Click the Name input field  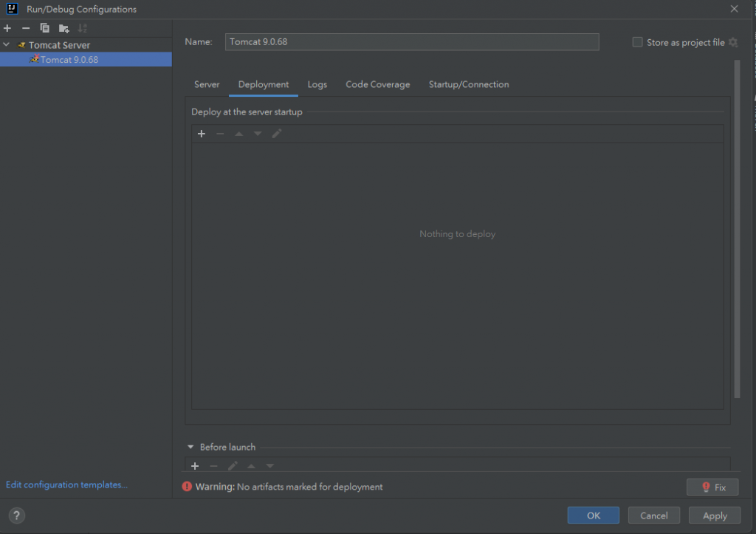[x=412, y=42]
